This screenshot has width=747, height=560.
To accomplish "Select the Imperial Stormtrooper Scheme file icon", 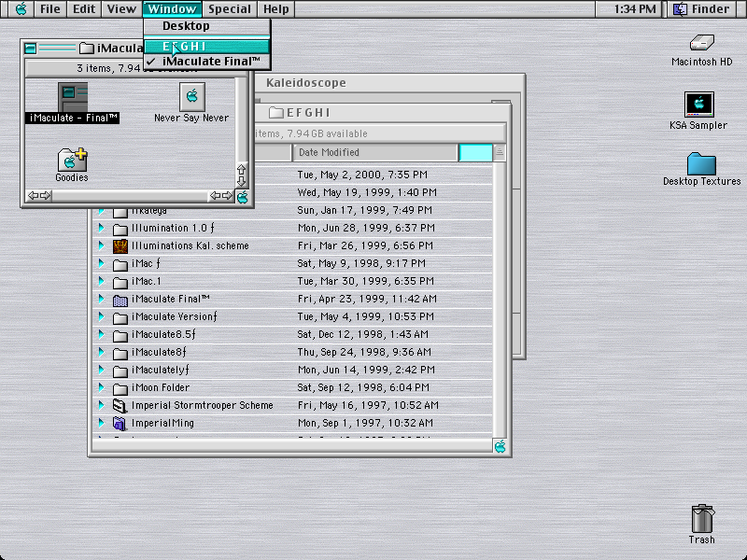I will click(120, 405).
